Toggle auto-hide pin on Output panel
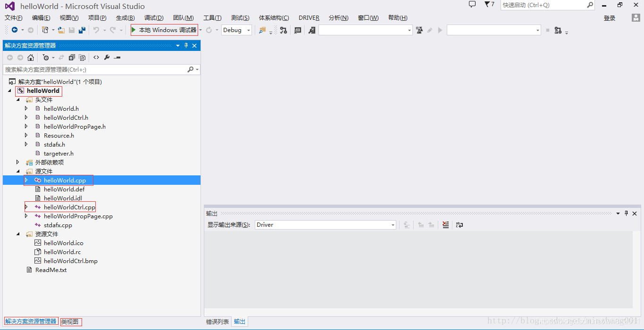The image size is (644, 330). (x=627, y=213)
